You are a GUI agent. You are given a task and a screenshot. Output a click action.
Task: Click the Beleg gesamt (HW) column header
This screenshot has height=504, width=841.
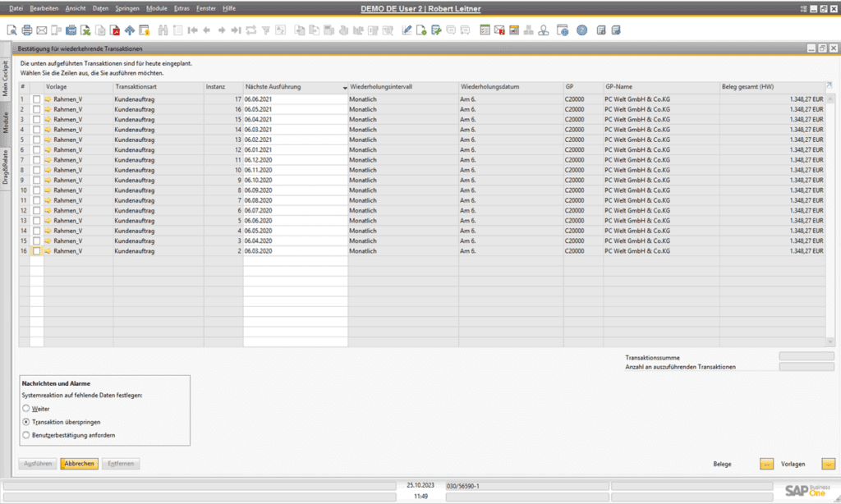click(x=772, y=87)
